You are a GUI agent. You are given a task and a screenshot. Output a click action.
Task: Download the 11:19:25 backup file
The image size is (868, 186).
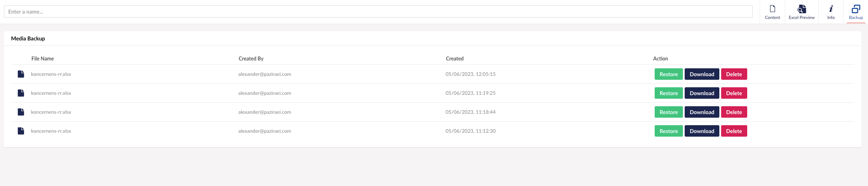click(x=702, y=93)
